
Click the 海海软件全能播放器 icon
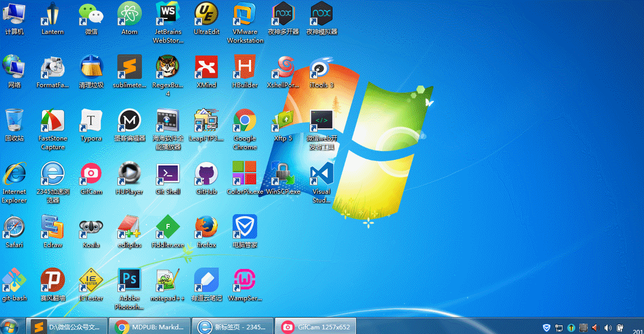click(168, 129)
